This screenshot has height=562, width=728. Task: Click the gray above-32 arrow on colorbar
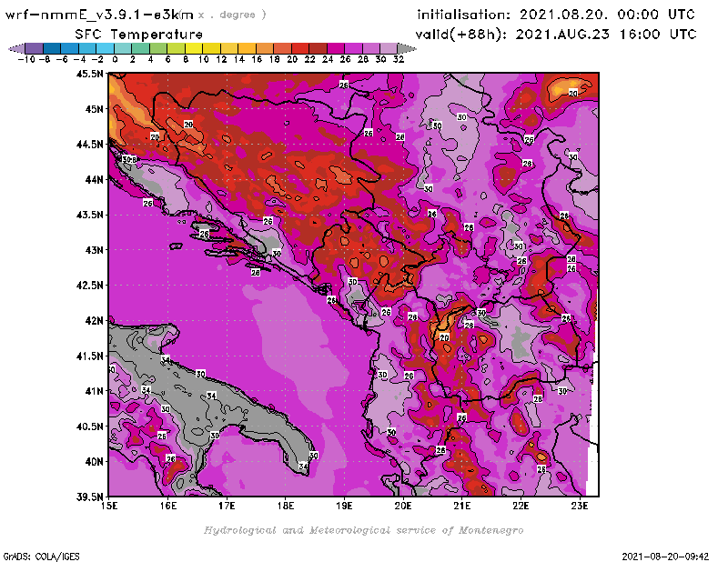pyautogui.click(x=407, y=48)
